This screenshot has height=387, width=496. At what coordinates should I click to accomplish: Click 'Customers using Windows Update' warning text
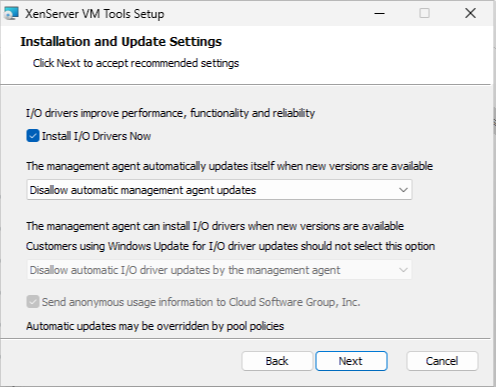pyautogui.click(x=230, y=246)
